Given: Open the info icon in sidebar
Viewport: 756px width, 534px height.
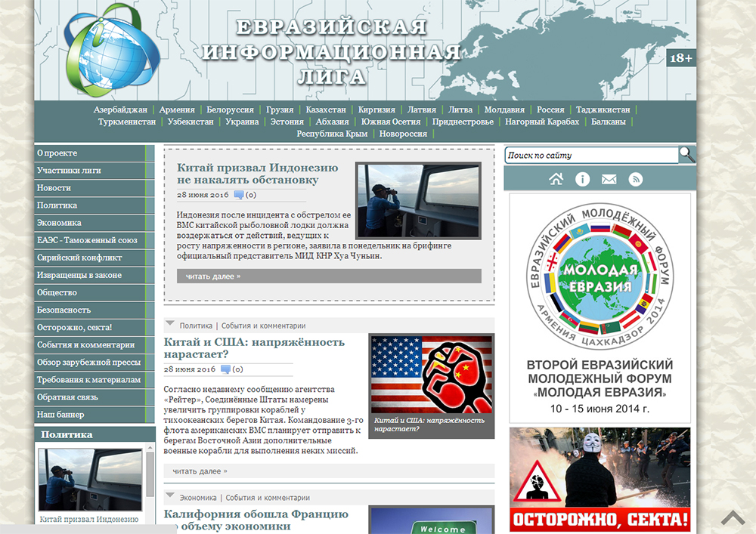Looking at the screenshot, I should tap(582, 179).
